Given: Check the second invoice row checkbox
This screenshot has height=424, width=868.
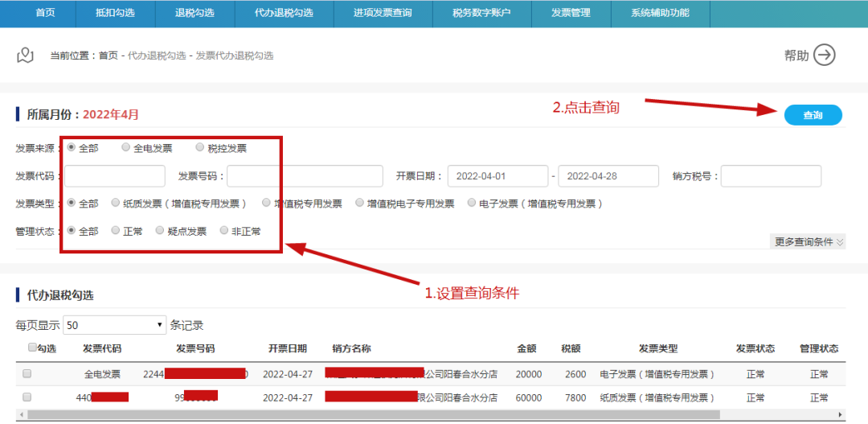Looking at the screenshot, I should pyautogui.click(x=27, y=397).
